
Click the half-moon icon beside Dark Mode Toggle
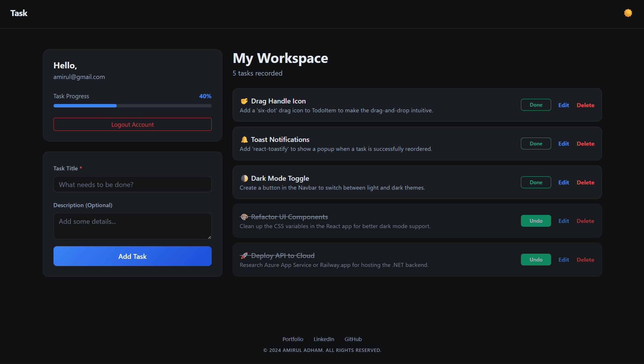click(x=244, y=178)
